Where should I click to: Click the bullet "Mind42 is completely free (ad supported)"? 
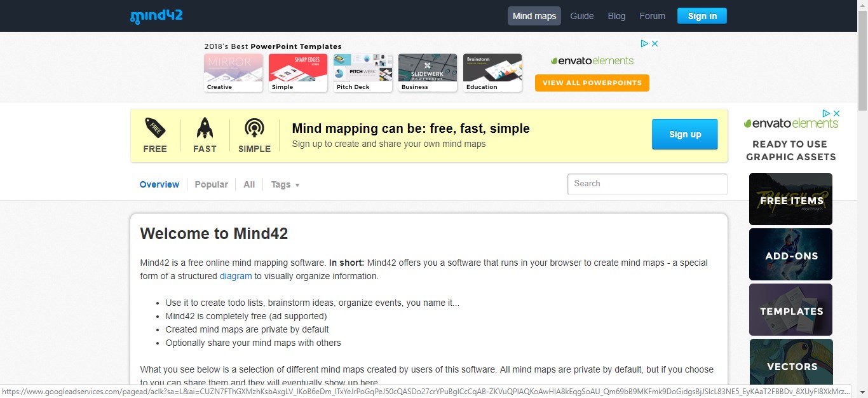246,316
